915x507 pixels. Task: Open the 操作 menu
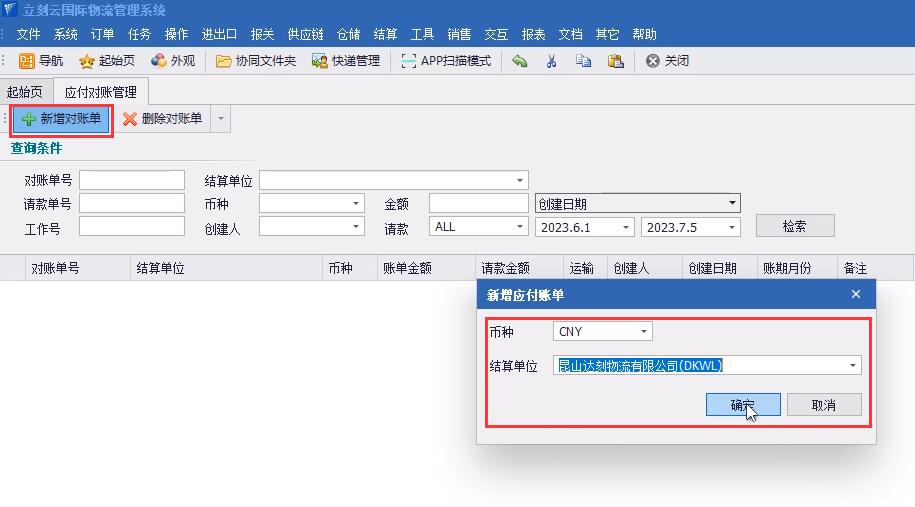pyautogui.click(x=176, y=34)
